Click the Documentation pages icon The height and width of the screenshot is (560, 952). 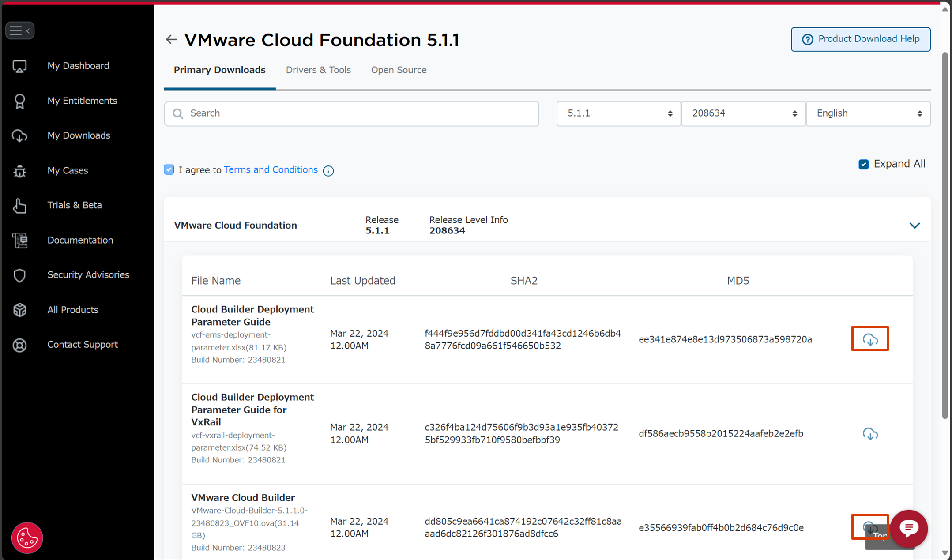click(x=19, y=241)
